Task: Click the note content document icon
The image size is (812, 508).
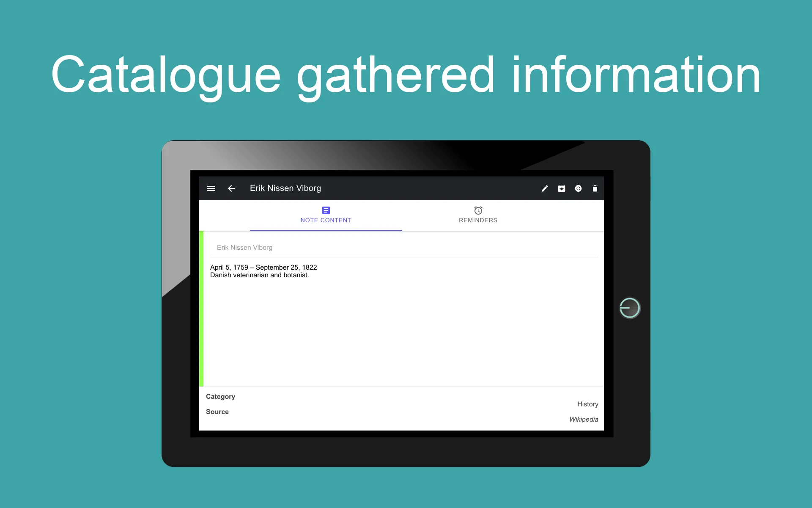Action: pyautogui.click(x=326, y=210)
